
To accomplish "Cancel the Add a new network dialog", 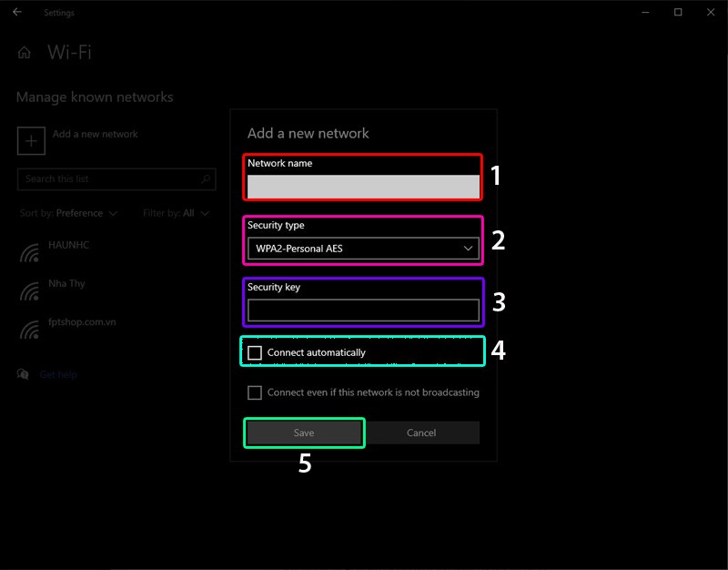I will (x=421, y=433).
